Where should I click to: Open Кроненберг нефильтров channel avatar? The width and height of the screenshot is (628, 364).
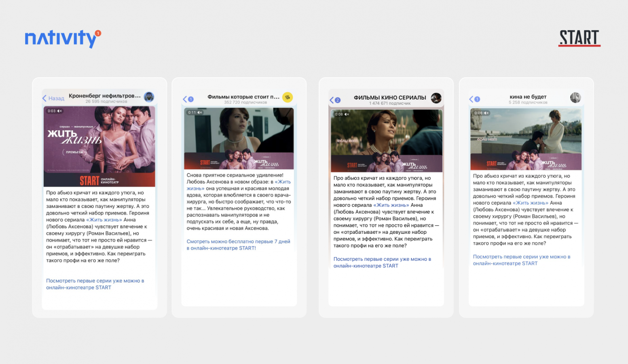[x=149, y=97]
